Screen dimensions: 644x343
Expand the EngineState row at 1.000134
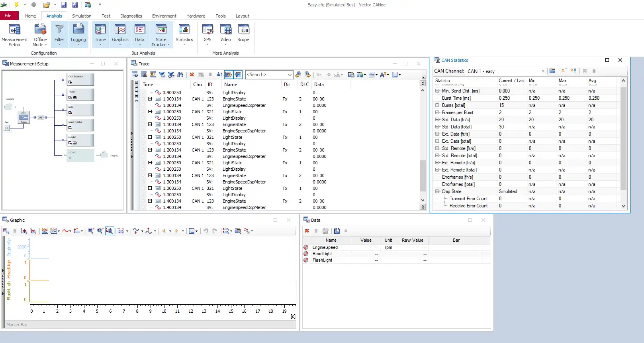tap(150, 99)
